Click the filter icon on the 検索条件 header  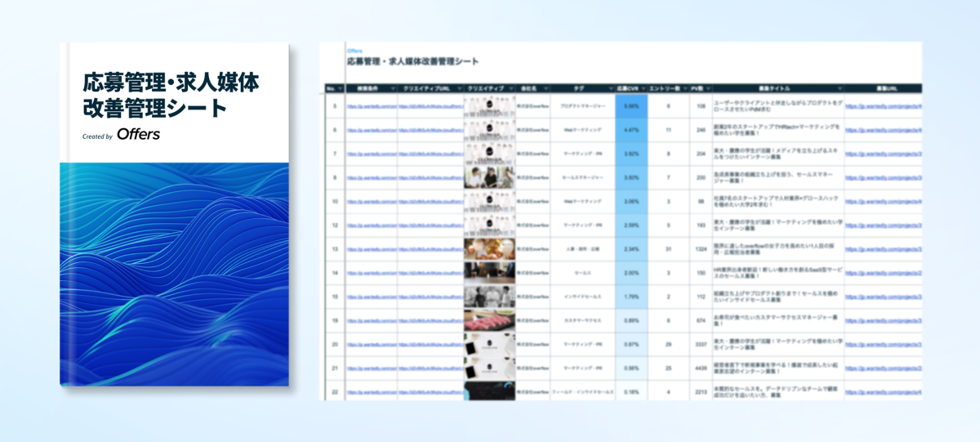tap(393, 88)
